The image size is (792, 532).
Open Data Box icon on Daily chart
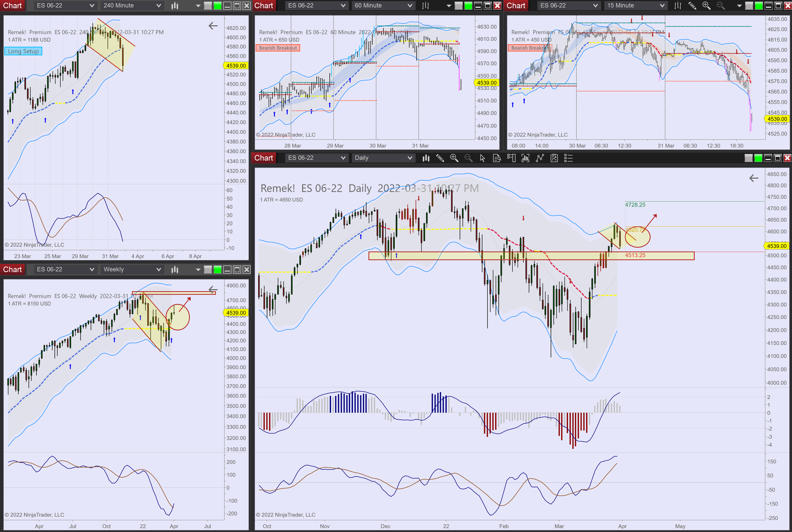[x=497, y=158]
